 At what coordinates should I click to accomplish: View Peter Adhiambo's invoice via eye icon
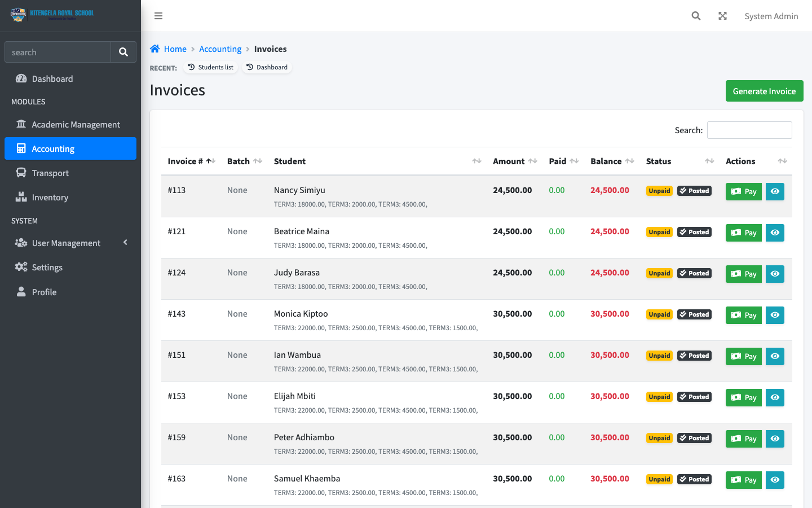click(x=775, y=439)
